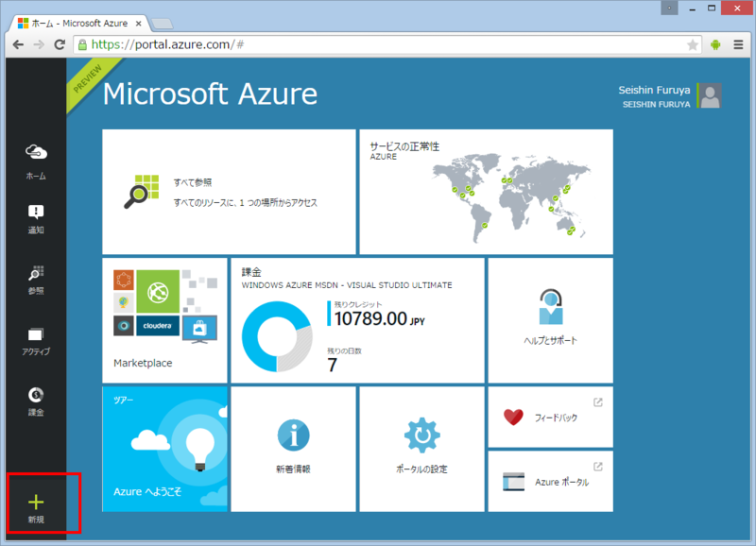Click the green Android extension icon
This screenshot has height=546, width=756.
coord(715,44)
